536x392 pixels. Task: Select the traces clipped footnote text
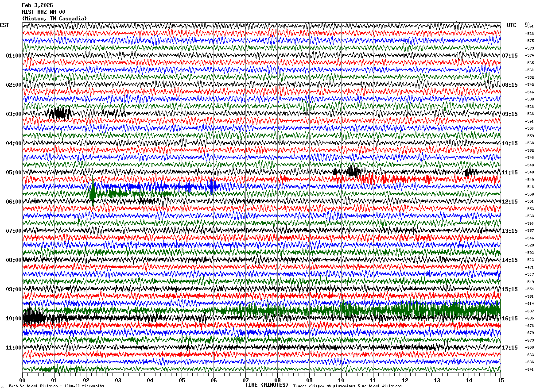pos(347,386)
